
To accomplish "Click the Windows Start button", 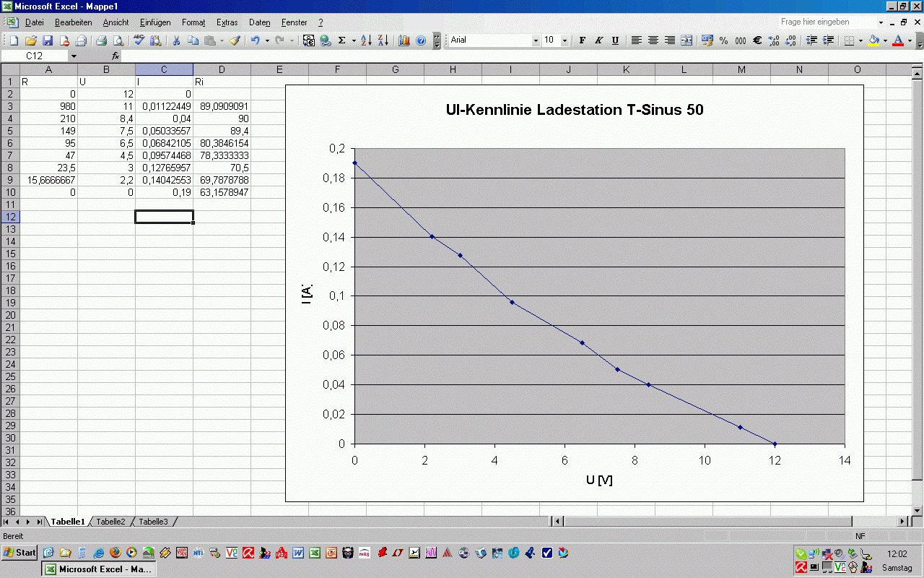I will click(x=19, y=553).
